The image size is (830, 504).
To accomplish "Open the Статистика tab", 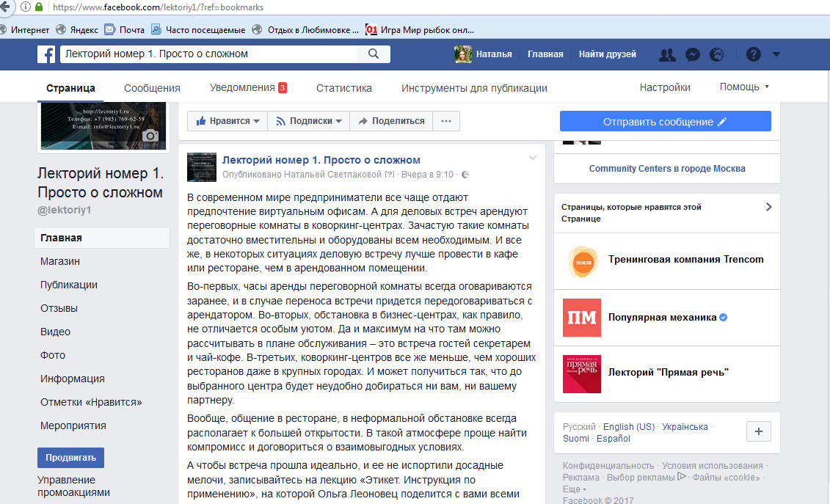I will click(x=344, y=88).
